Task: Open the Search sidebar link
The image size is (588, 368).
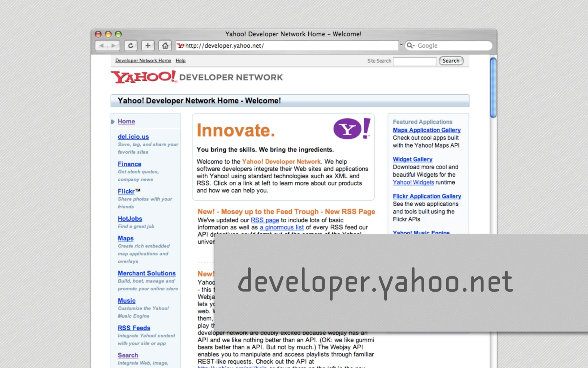Action: coord(128,355)
